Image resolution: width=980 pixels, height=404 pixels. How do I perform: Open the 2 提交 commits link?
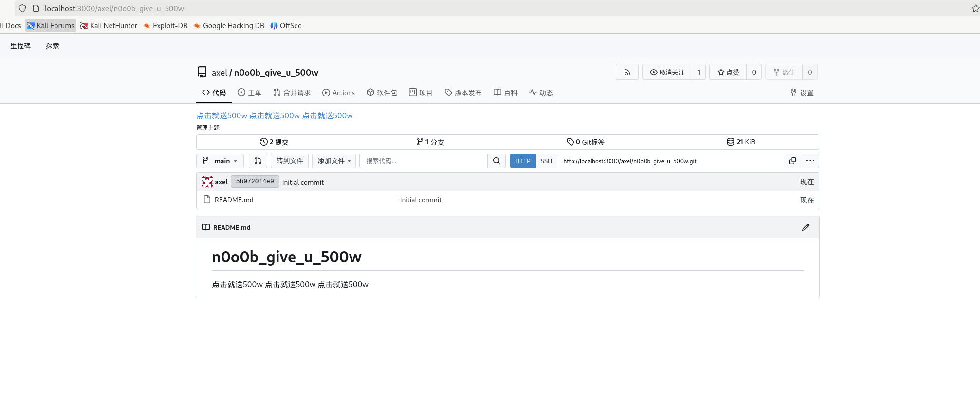point(274,142)
